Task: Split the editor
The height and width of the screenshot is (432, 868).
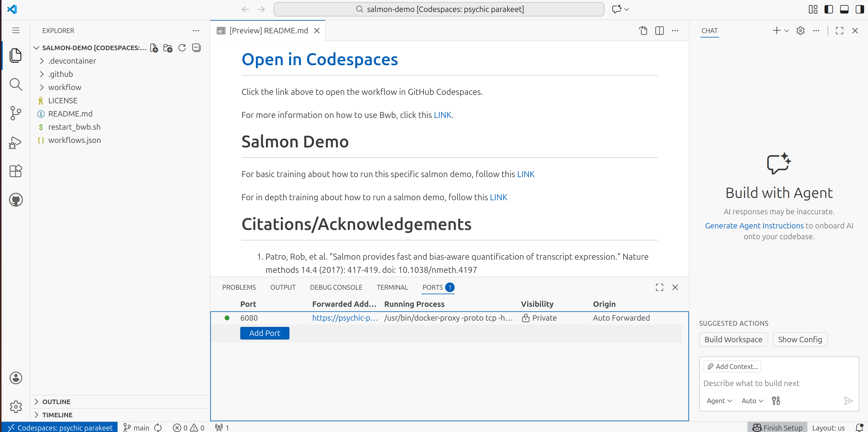Action: (660, 30)
